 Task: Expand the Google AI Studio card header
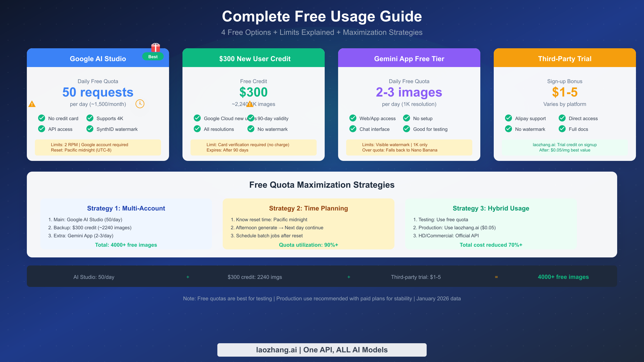point(98,58)
